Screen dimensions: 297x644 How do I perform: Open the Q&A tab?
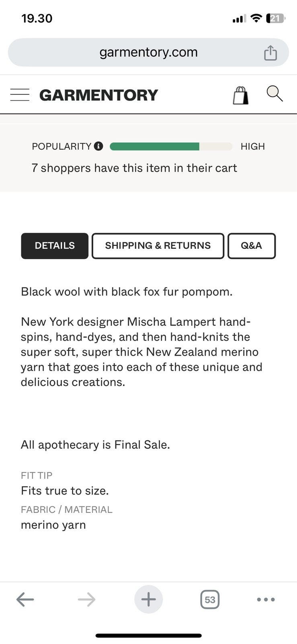[x=251, y=246]
